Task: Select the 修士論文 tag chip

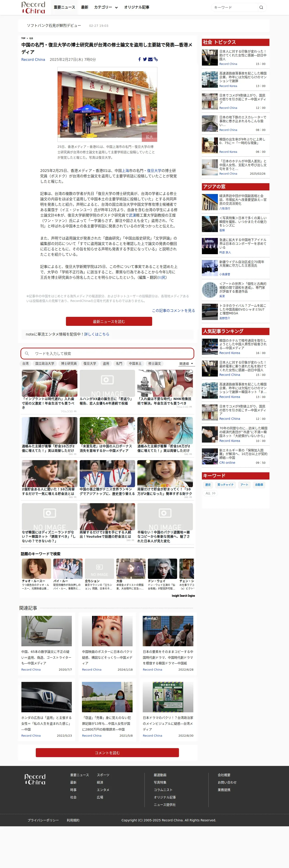Action: tap(154, 363)
